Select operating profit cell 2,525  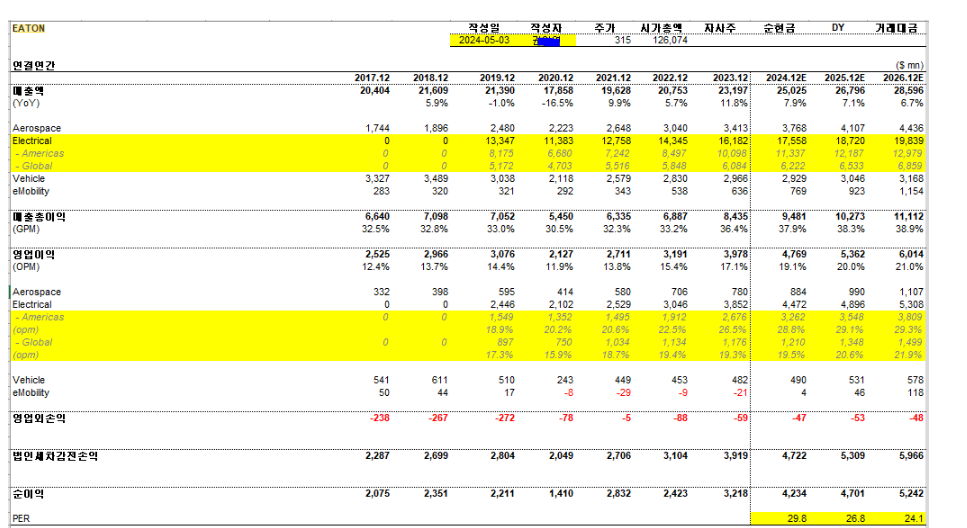[377, 254]
